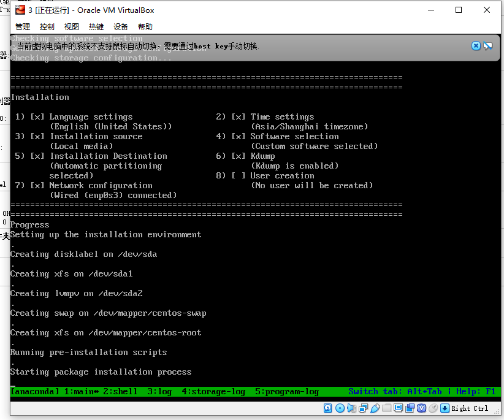Click the Time settings [x] checkbox

(239, 116)
